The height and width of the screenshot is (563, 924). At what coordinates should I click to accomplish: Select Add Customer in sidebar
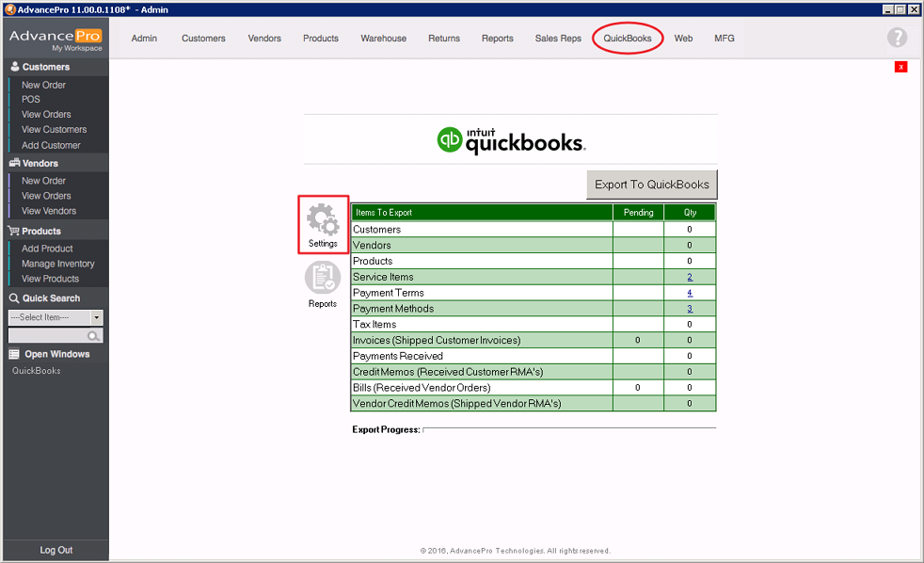51,145
